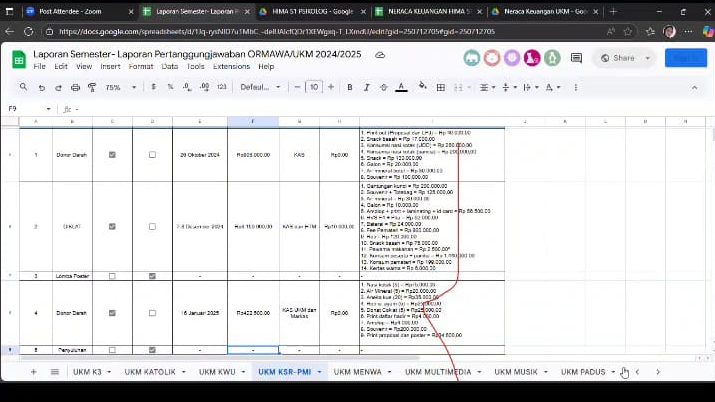Click the add new sheet plus icon
This screenshot has width=715, height=402.
(x=33, y=372)
